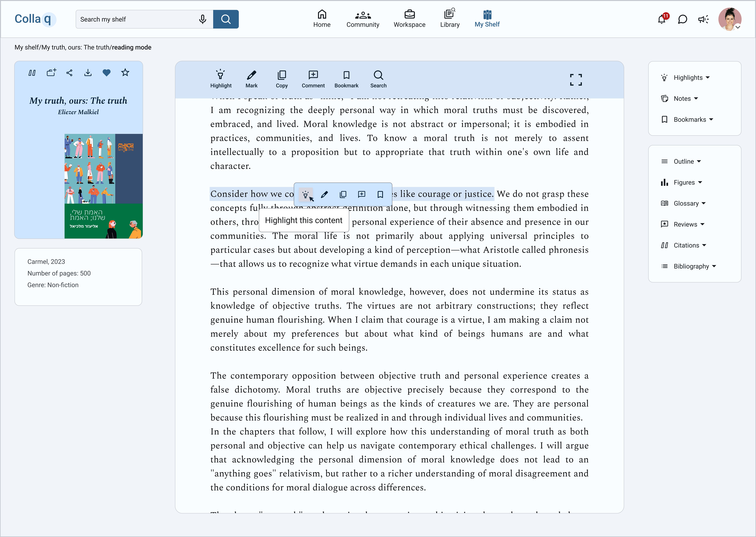Expand the Citations dropdown

[684, 245]
